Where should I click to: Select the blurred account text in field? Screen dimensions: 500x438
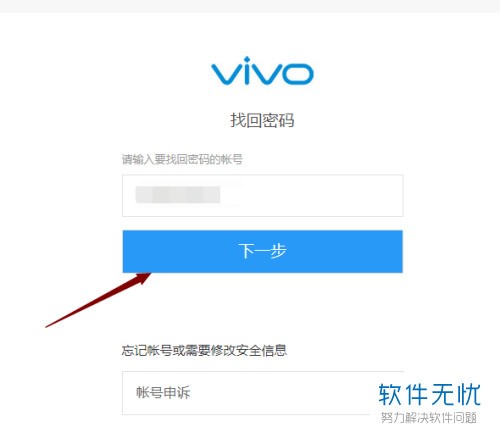(178, 195)
